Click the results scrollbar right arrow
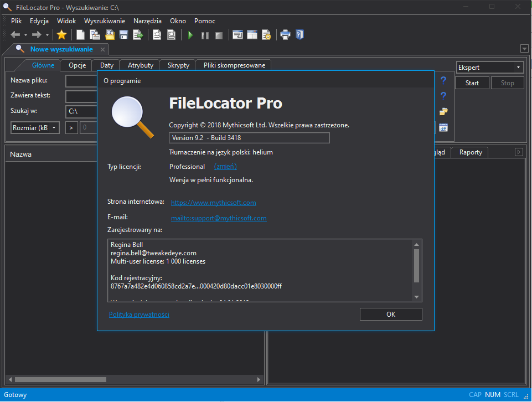Viewport: 532px width, 402px height. [x=259, y=379]
